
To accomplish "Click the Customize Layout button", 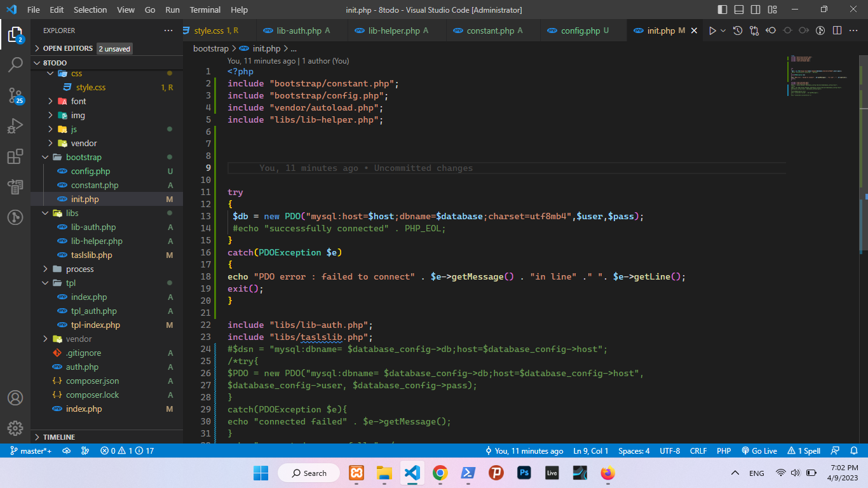I will coord(772,10).
